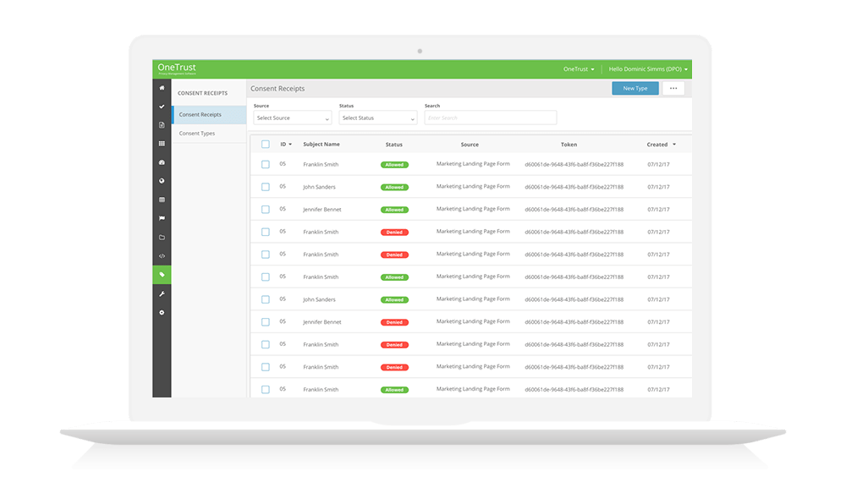Image resolution: width=846 pixels, height=504 pixels.
Task: Open the wrench tools sidebar icon
Action: [162, 293]
